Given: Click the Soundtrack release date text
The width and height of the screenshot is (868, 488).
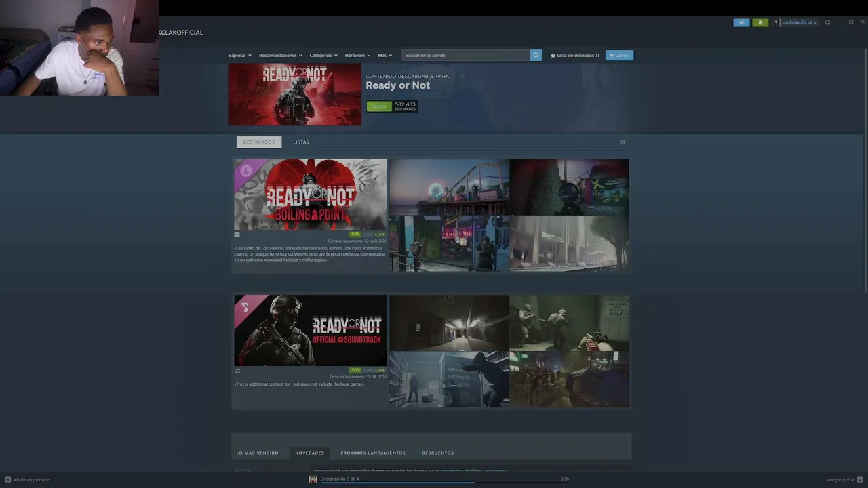Looking at the screenshot, I should 358,377.
